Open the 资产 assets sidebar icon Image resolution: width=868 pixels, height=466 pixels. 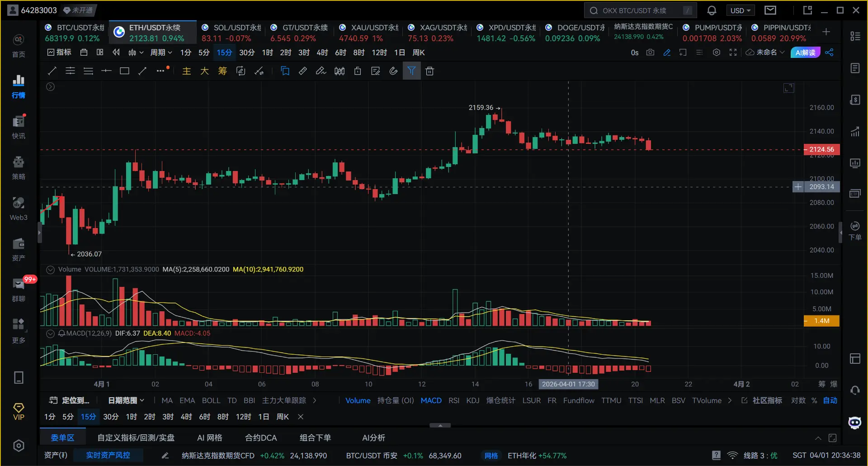(x=19, y=249)
